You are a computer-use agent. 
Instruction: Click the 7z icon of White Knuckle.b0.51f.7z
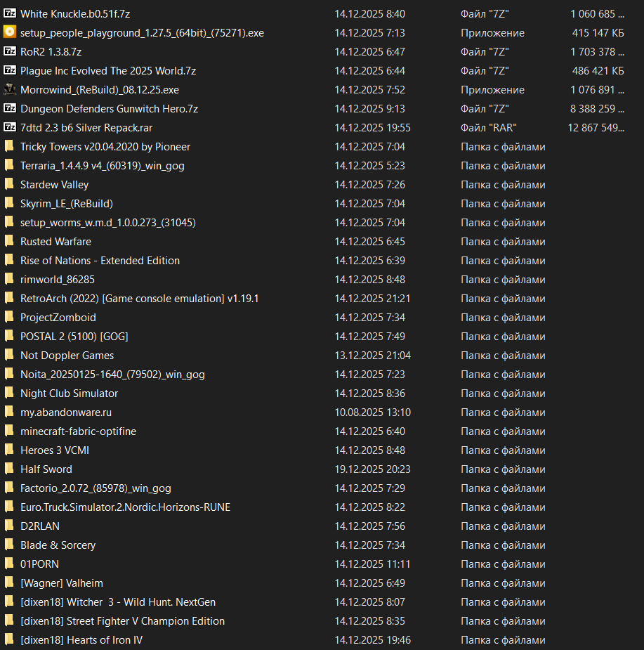pos(10,13)
